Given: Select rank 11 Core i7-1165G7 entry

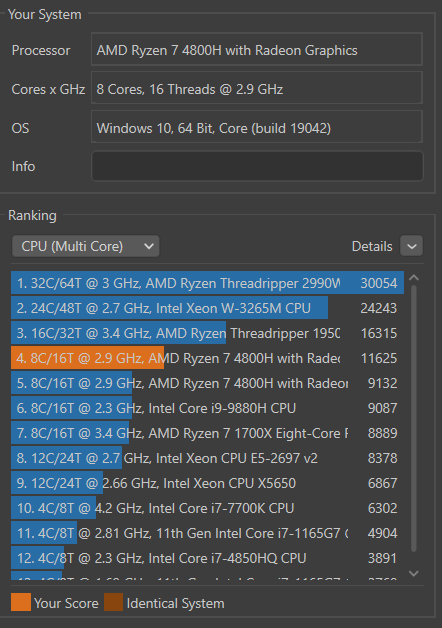Looking at the screenshot, I should click(x=207, y=533).
